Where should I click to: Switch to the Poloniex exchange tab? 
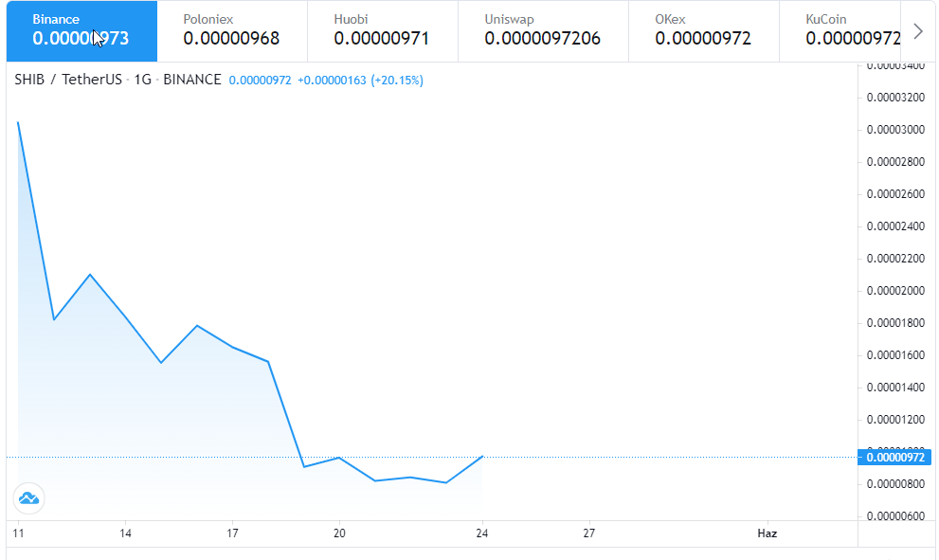[x=232, y=31]
